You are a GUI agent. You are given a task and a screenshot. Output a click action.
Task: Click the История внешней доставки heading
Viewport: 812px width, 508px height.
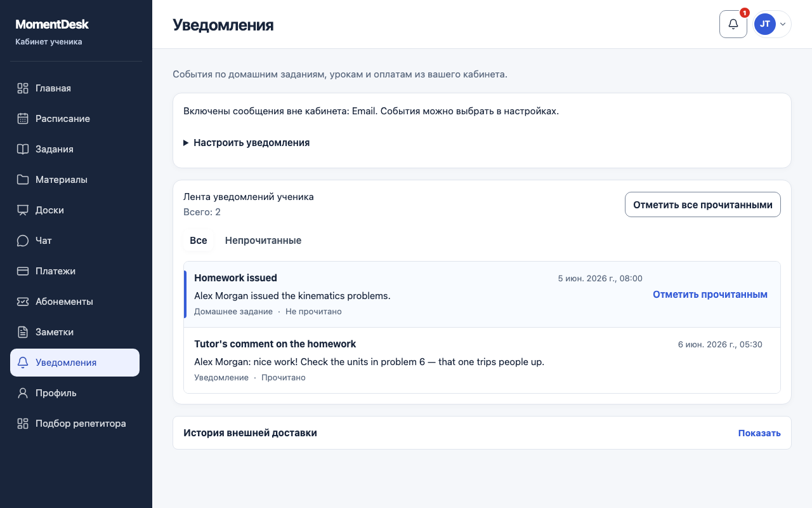click(x=250, y=433)
